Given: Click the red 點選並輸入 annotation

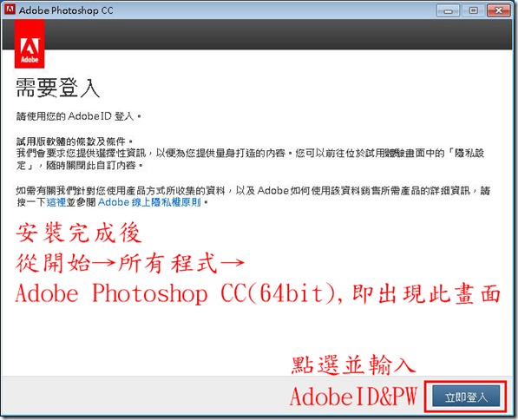Looking at the screenshot, I should (353, 364).
